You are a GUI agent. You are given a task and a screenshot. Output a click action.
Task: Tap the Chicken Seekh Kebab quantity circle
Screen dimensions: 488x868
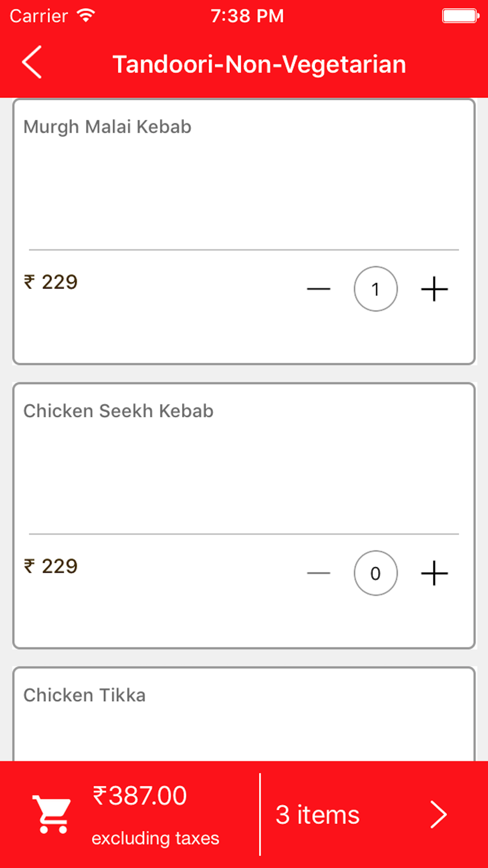coord(376,573)
